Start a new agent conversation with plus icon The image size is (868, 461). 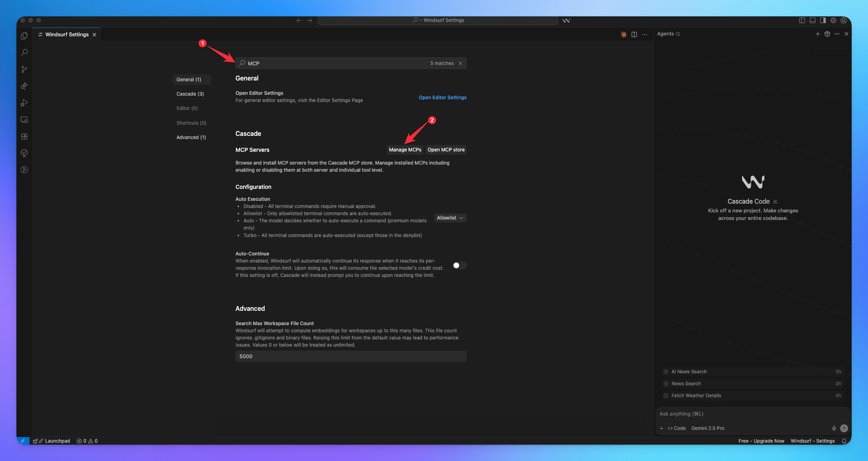click(x=818, y=34)
